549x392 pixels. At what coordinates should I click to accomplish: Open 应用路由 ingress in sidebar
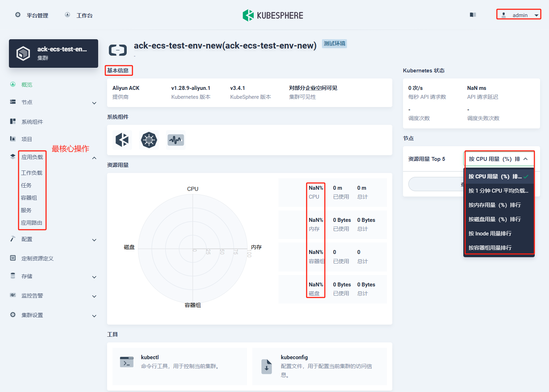point(31,223)
